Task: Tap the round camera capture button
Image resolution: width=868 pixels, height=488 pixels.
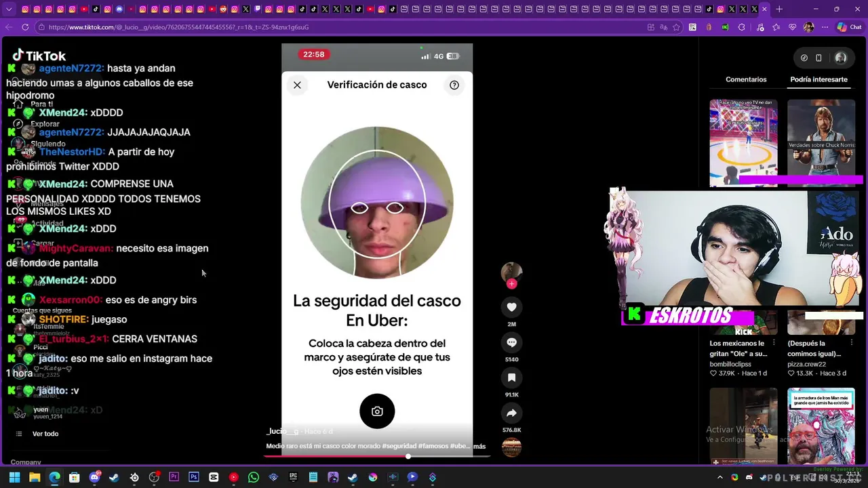Action: coord(377,411)
